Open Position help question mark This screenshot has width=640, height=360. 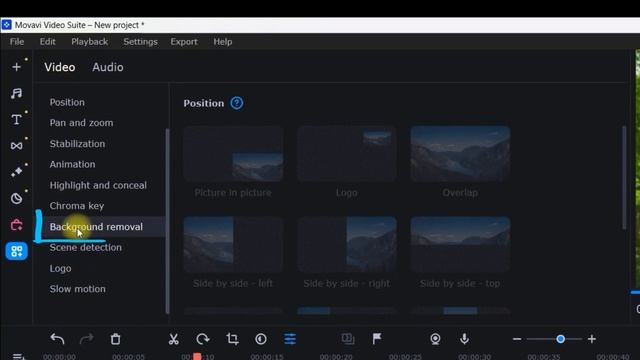click(x=237, y=103)
